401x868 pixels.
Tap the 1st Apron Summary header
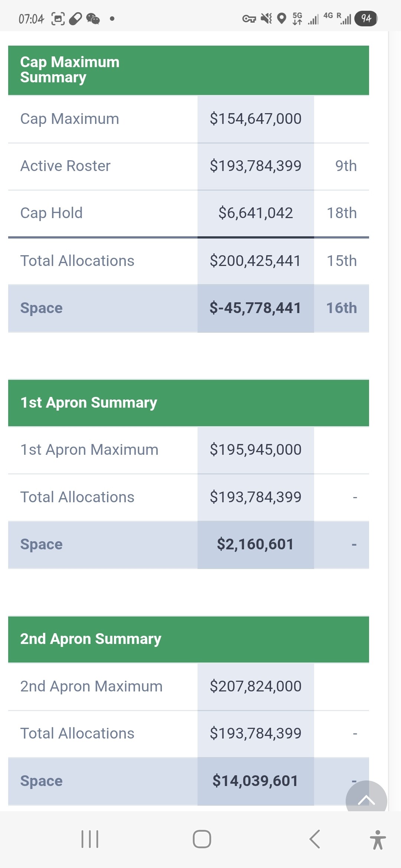(x=89, y=403)
